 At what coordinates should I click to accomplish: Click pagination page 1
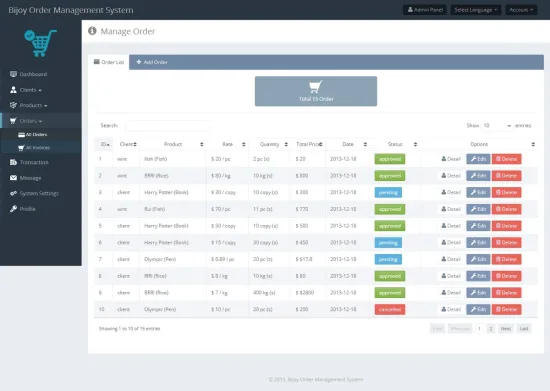pyautogui.click(x=479, y=329)
